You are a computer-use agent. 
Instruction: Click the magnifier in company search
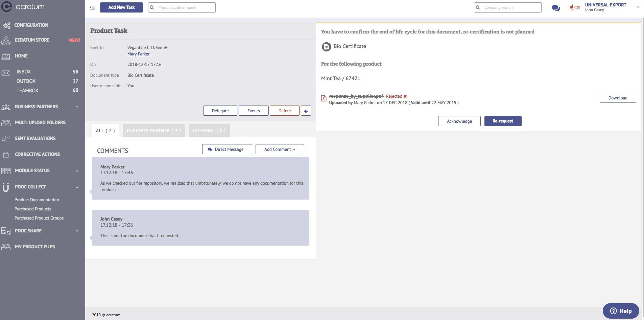pyautogui.click(x=478, y=7)
